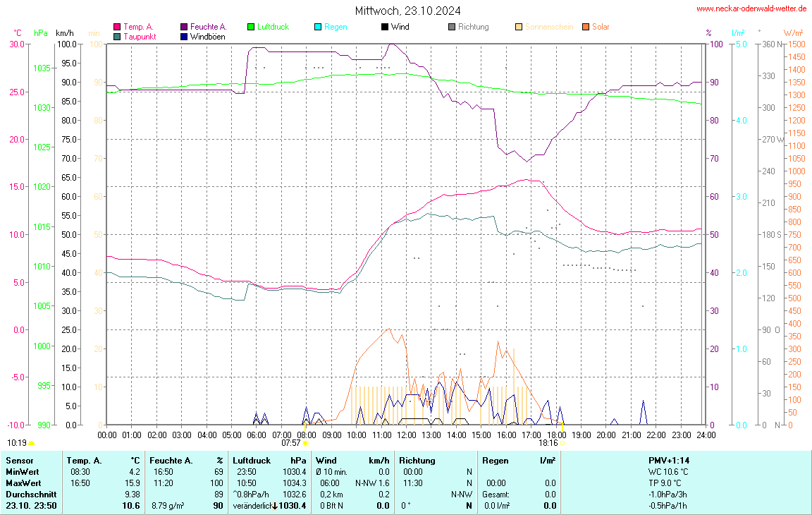Click the orange Solar legend square

click(x=586, y=27)
